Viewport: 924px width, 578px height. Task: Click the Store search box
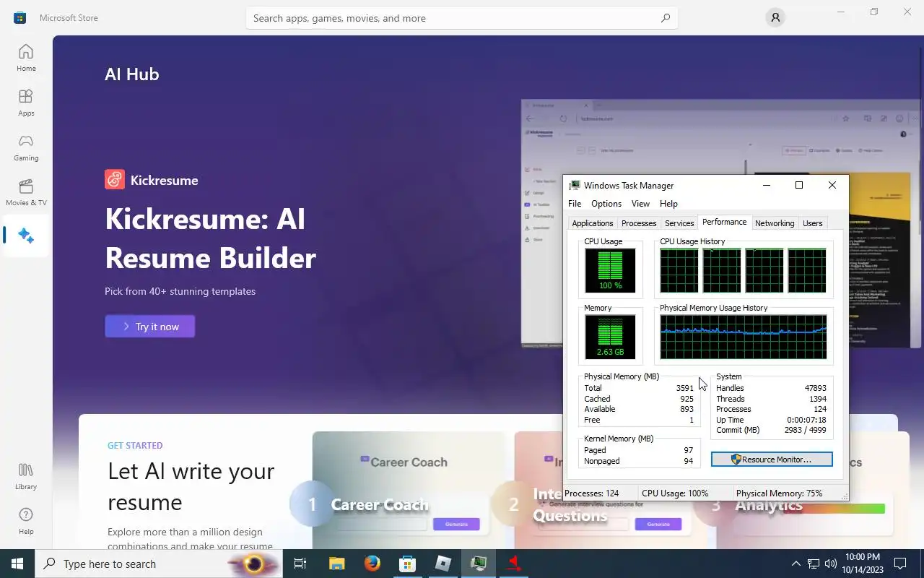click(x=462, y=18)
